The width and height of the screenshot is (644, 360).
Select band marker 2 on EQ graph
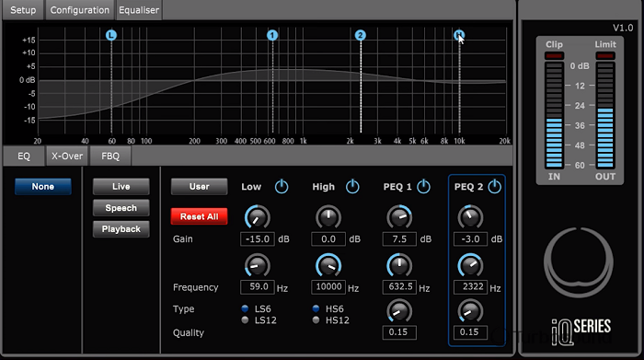[x=361, y=35]
